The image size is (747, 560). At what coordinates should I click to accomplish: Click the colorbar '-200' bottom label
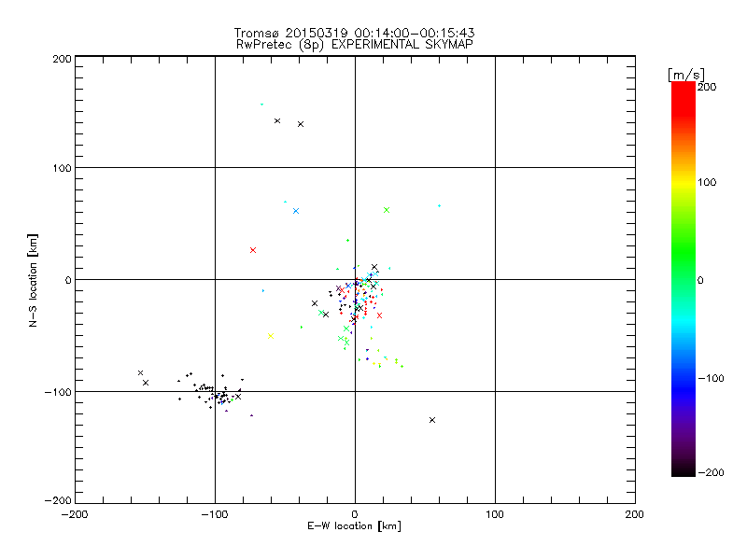pyautogui.click(x=711, y=472)
